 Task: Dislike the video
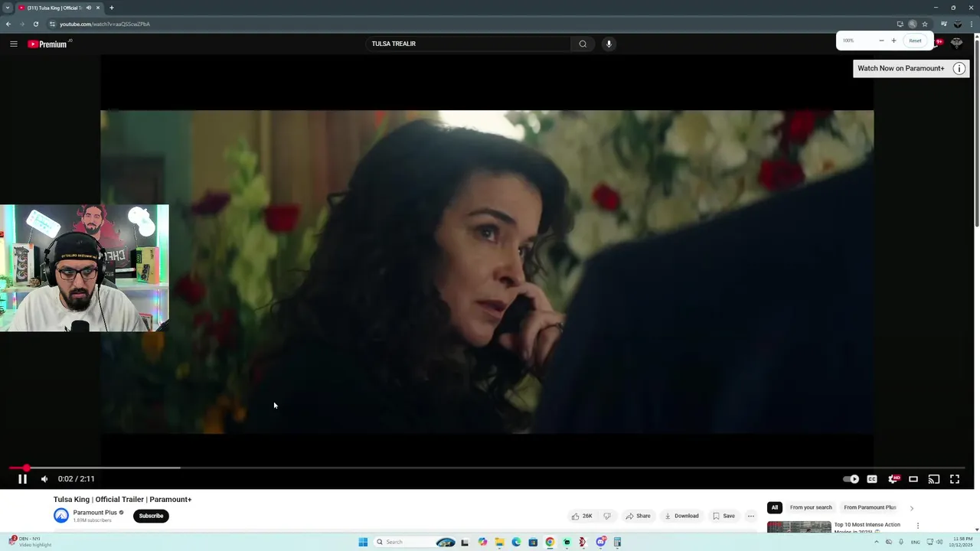(x=607, y=516)
